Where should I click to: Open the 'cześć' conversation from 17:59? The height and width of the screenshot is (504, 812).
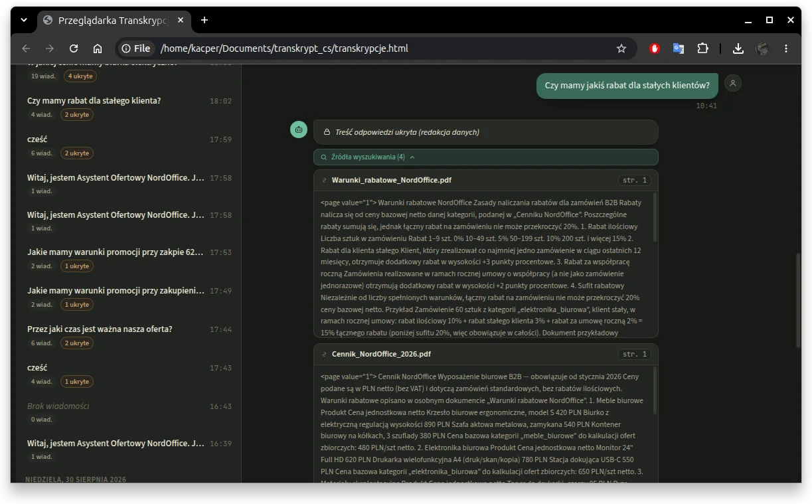click(x=129, y=145)
